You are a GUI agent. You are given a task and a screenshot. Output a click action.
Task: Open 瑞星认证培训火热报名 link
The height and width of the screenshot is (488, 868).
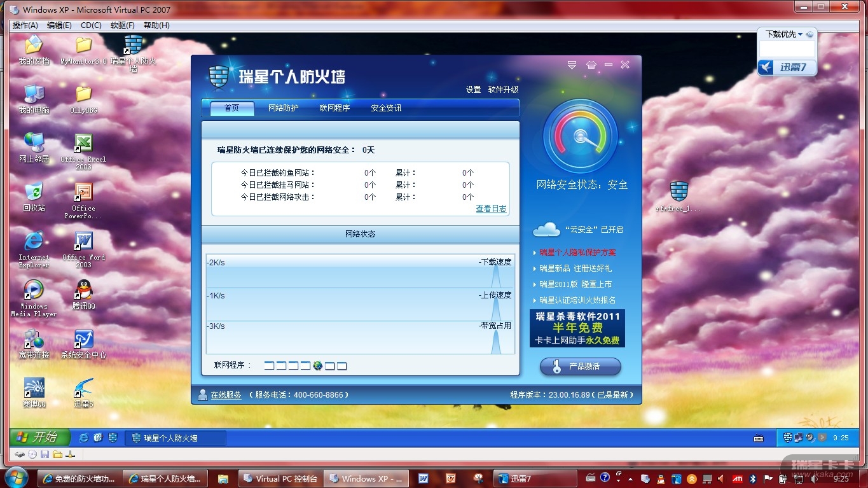[x=577, y=300]
